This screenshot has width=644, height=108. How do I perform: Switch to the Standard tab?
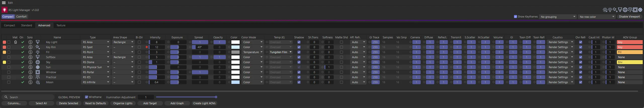pos(26,25)
